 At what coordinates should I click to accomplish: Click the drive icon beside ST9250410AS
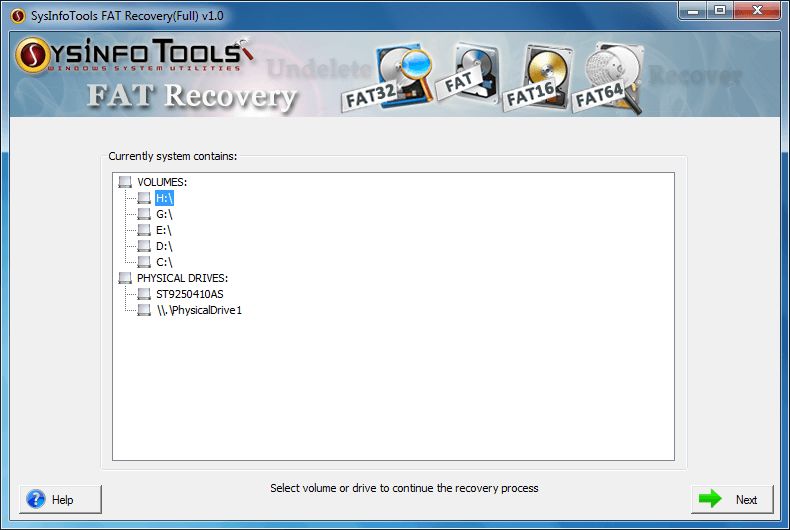click(x=144, y=294)
